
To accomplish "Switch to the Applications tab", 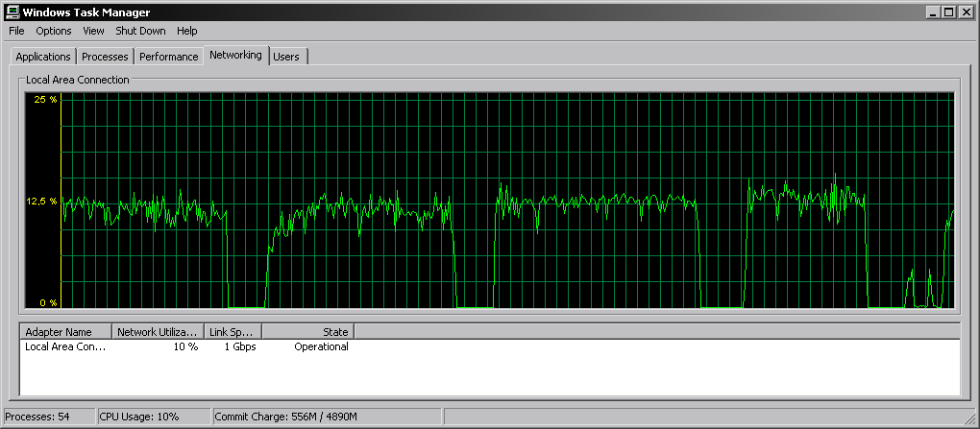I will coord(43,57).
